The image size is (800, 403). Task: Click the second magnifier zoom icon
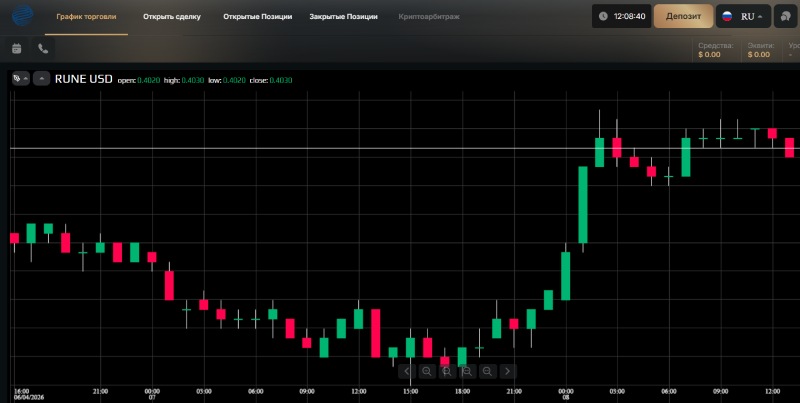click(x=447, y=371)
